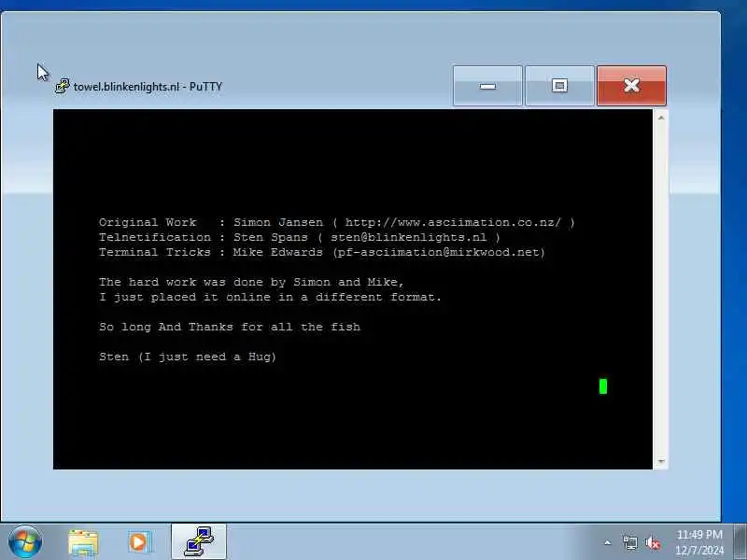The height and width of the screenshot is (560, 747).
Task: Click the 'Original Work' label text
Action: point(148,222)
